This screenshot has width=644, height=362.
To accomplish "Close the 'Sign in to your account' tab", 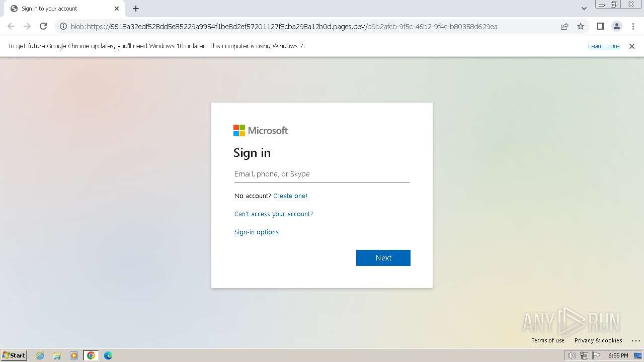I will [117, 9].
